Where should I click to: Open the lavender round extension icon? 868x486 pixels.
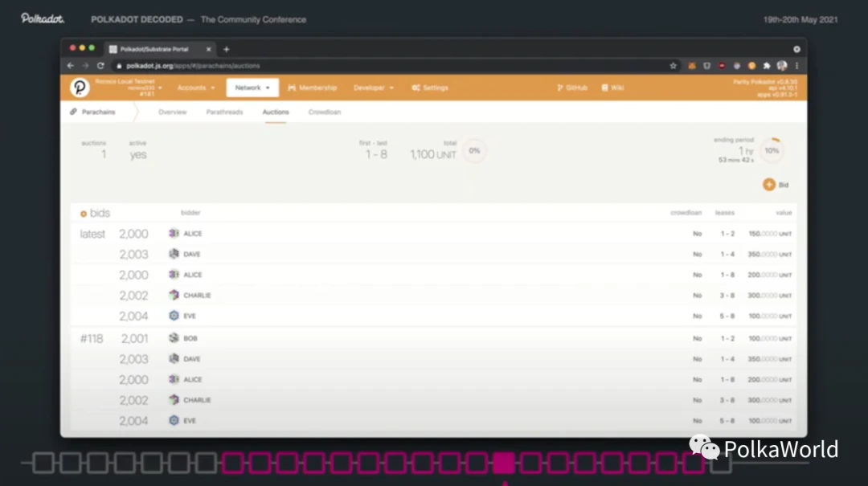(737, 66)
